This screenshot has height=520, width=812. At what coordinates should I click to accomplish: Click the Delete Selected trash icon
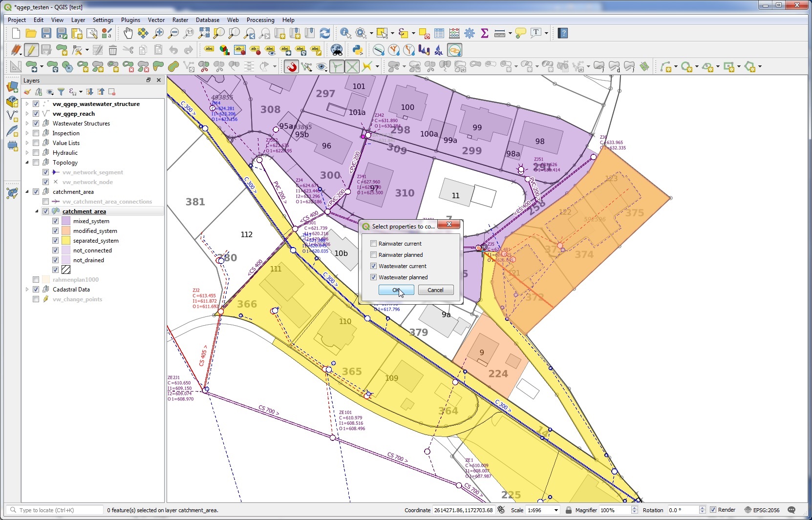113,50
